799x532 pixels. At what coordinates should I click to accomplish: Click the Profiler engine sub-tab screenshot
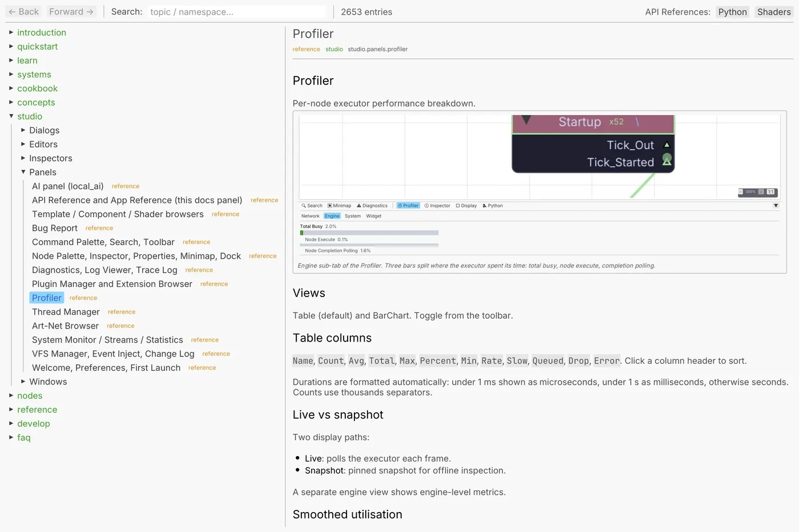pyautogui.click(x=539, y=185)
